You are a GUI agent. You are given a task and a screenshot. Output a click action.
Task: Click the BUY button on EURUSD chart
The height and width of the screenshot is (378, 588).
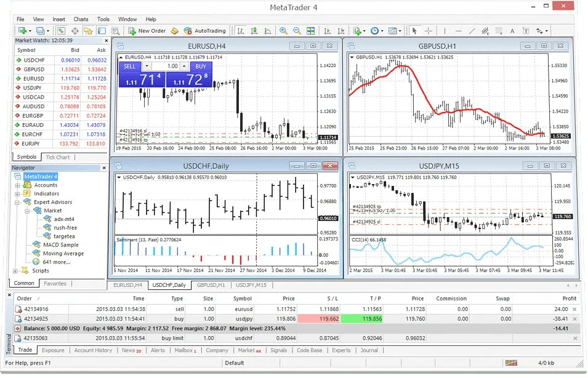click(201, 66)
